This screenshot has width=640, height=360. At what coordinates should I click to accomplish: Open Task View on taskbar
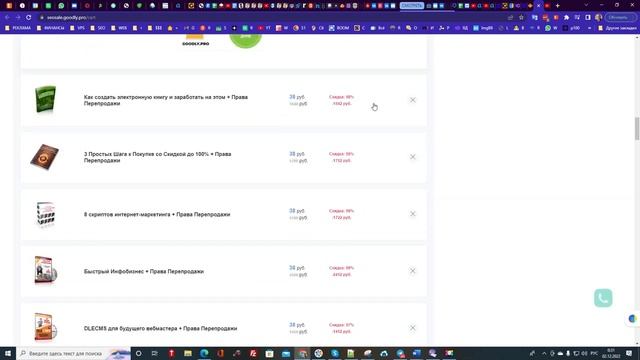155,353
